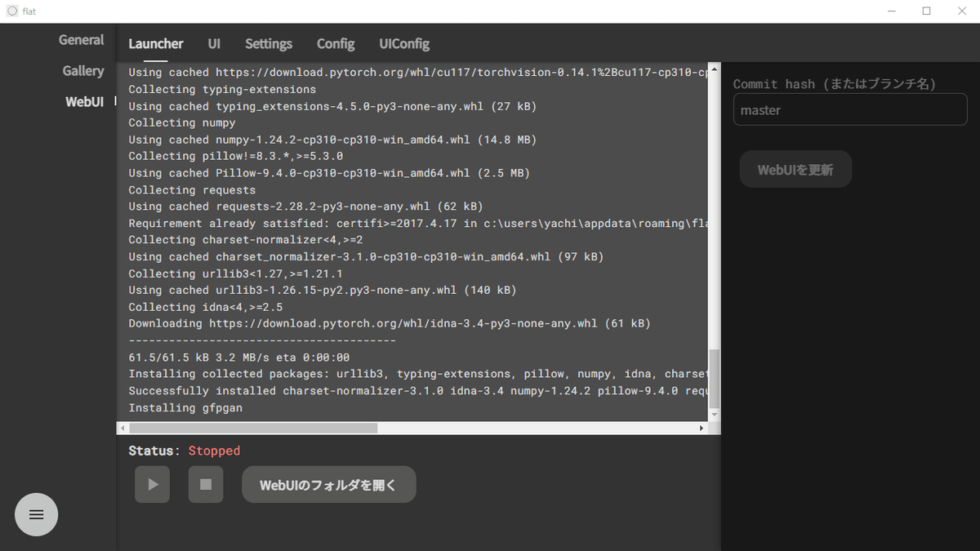The width and height of the screenshot is (980, 551).
Task: Close the flat window
Action: [962, 11]
